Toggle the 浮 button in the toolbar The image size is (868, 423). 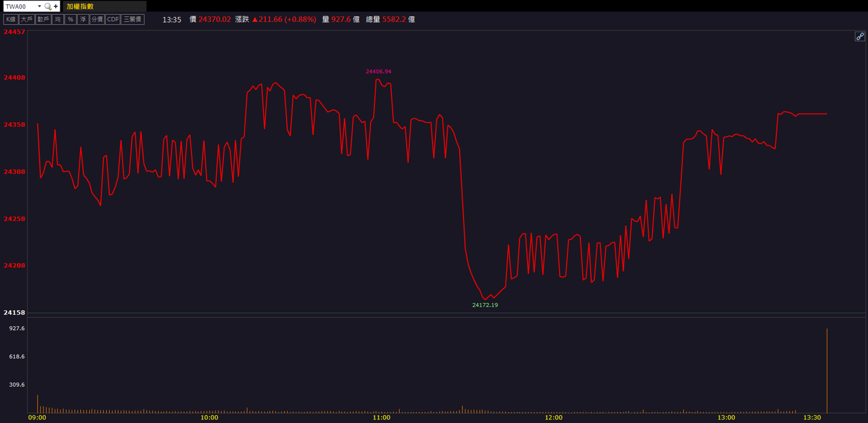click(83, 19)
